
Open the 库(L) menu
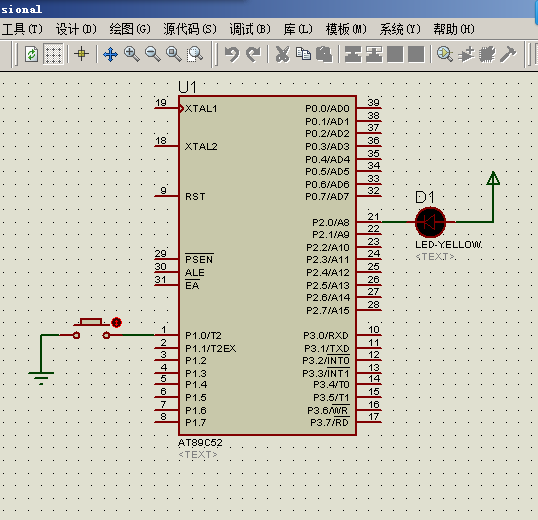(x=298, y=29)
